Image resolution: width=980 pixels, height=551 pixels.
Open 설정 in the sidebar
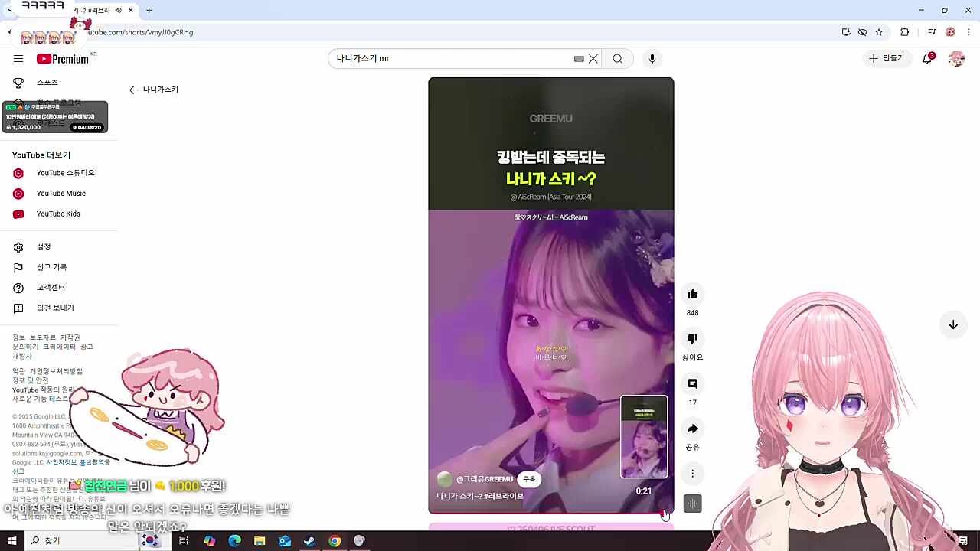44,247
